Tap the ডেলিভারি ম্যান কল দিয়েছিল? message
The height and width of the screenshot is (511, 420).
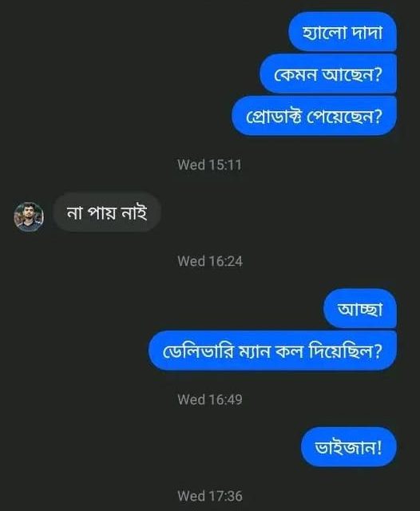point(272,351)
